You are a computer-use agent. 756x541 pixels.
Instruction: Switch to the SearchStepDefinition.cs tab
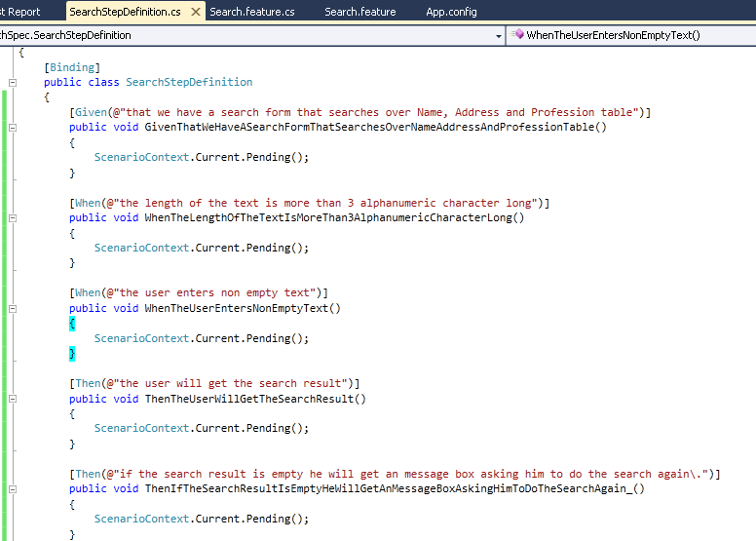126,12
